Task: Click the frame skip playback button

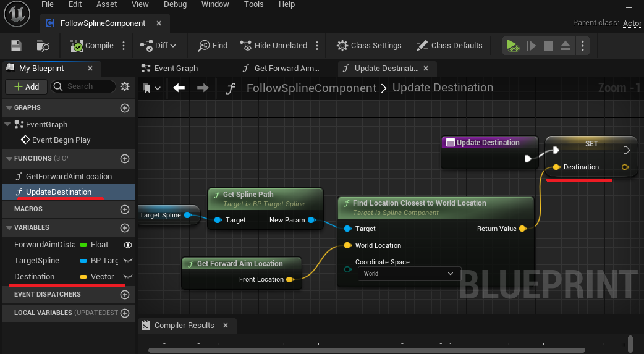Action: click(x=531, y=46)
